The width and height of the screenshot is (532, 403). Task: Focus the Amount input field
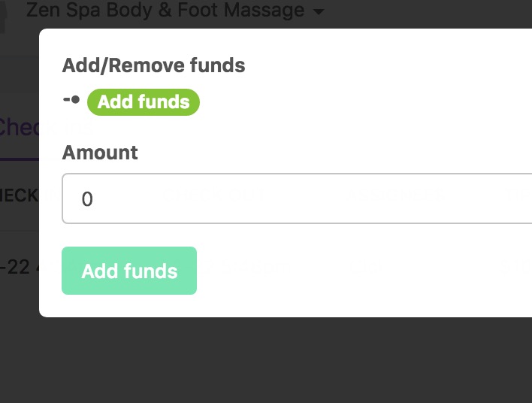coord(297,198)
